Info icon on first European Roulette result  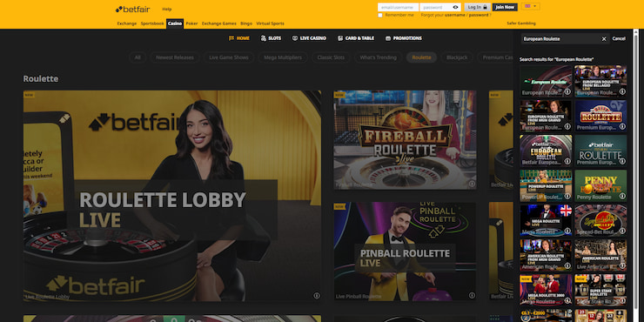[567, 91]
